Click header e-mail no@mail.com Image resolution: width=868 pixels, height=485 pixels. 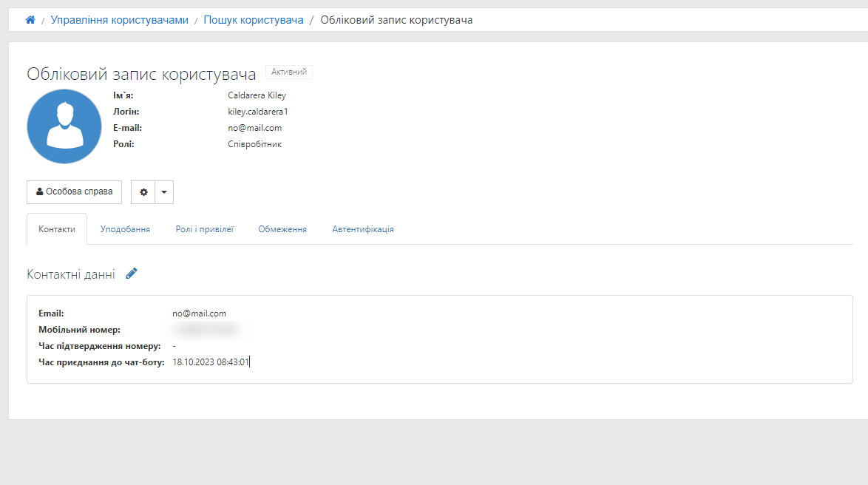(x=254, y=128)
